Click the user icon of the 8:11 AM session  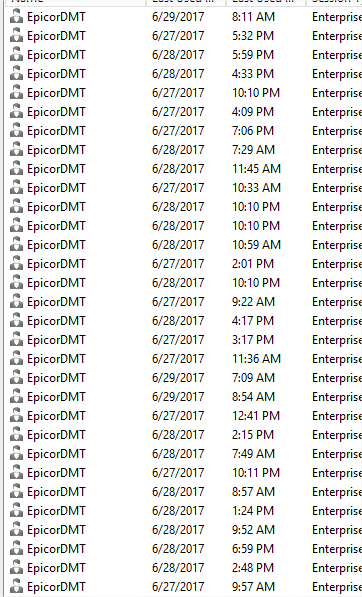tap(16, 17)
